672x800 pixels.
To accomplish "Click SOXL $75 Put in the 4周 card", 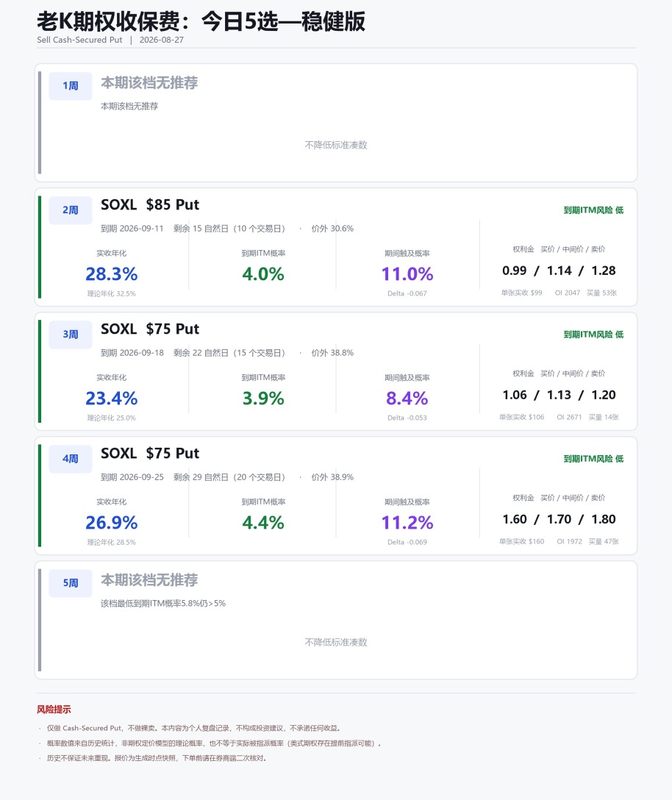I will pos(149,453).
